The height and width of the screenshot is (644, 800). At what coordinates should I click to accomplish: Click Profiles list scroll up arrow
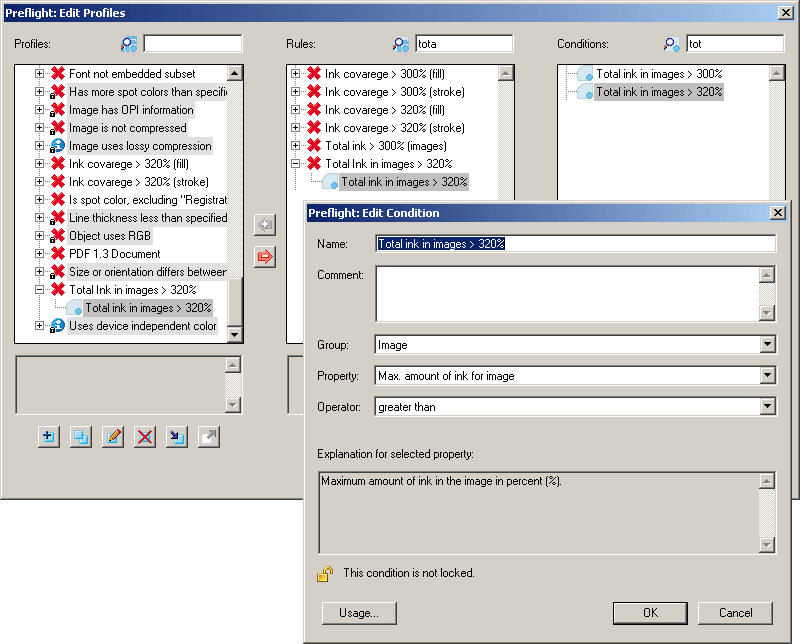coord(235,73)
